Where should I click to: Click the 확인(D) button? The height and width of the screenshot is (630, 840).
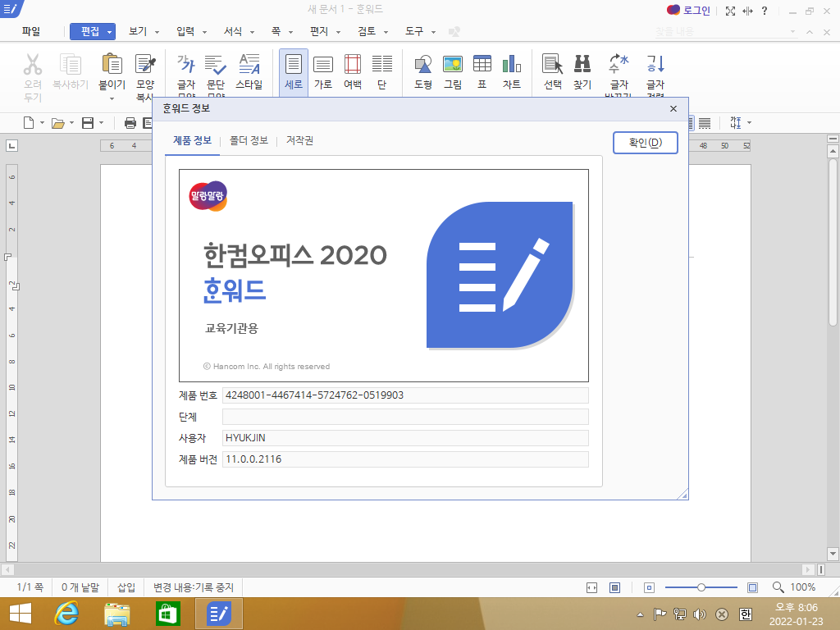[x=646, y=143]
